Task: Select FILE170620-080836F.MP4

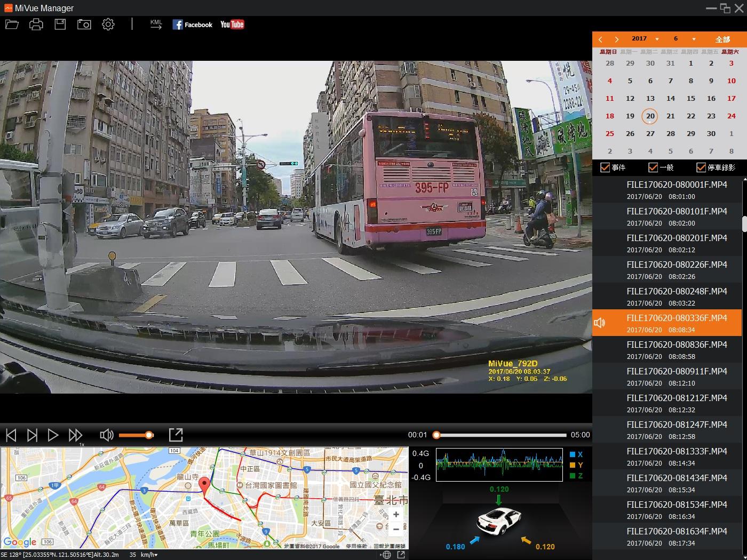Action: [x=667, y=350]
